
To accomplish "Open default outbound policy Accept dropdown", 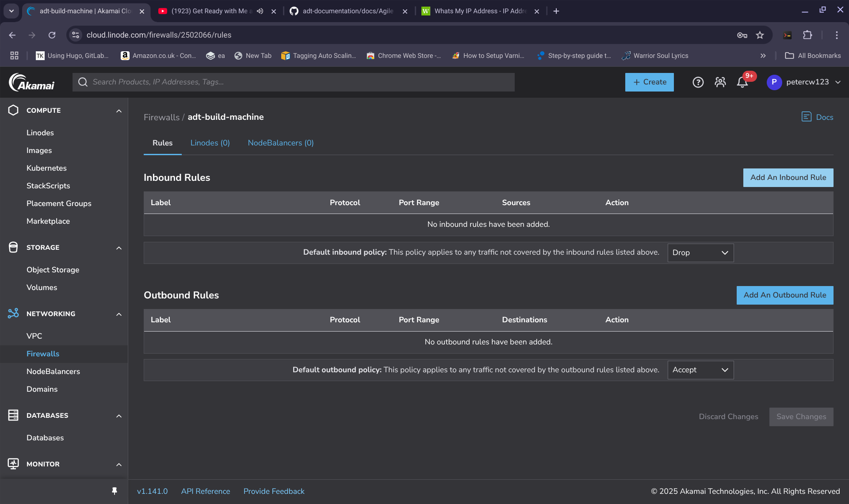I will pos(700,370).
